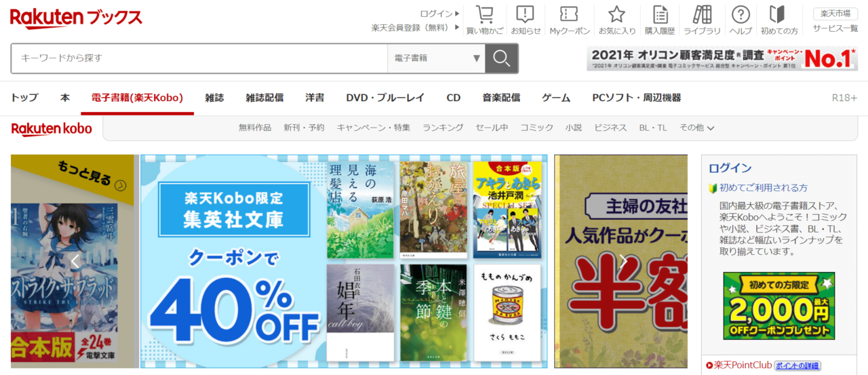The height and width of the screenshot is (375, 868).
Task: Select the 音楽配信 tab
Action: click(501, 98)
